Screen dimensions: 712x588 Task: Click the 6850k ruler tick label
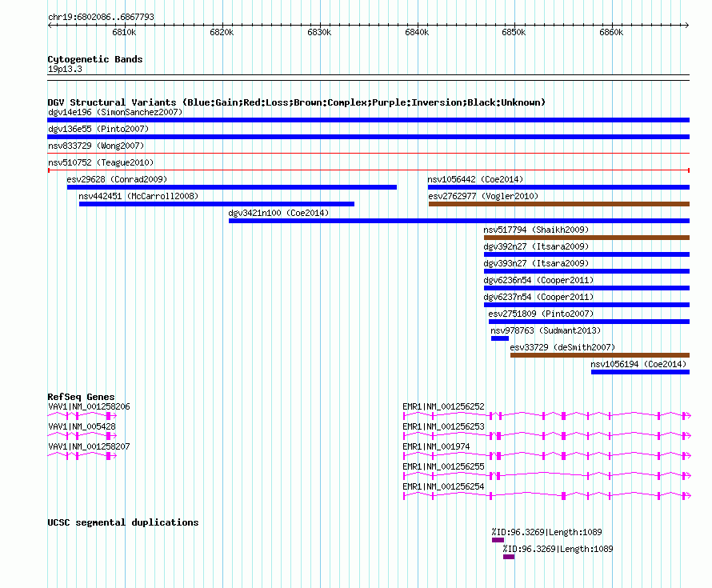point(514,32)
